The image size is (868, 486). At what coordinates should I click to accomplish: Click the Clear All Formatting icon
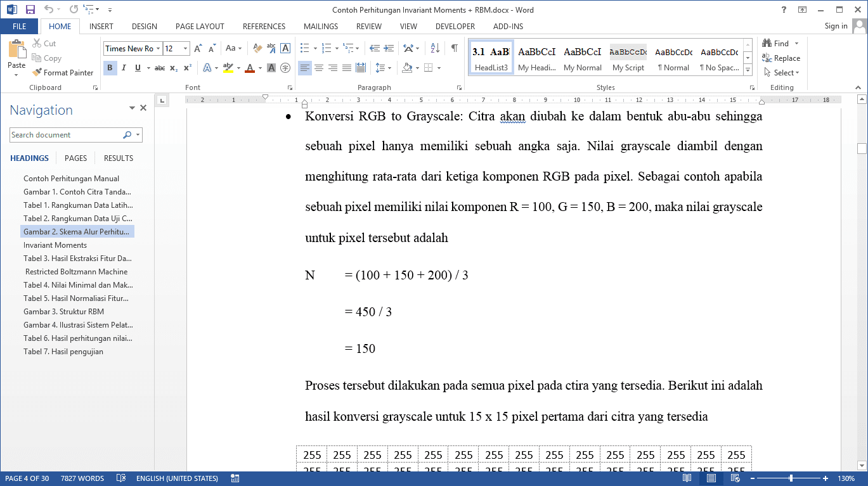(257, 48)
